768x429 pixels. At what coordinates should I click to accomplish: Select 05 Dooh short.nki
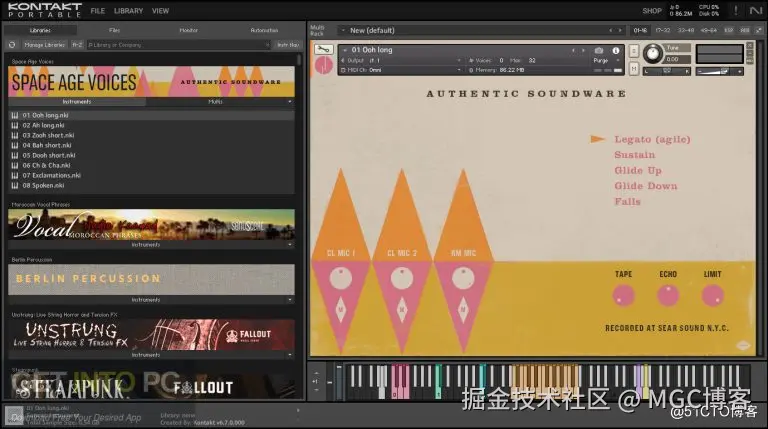point(151,155)
